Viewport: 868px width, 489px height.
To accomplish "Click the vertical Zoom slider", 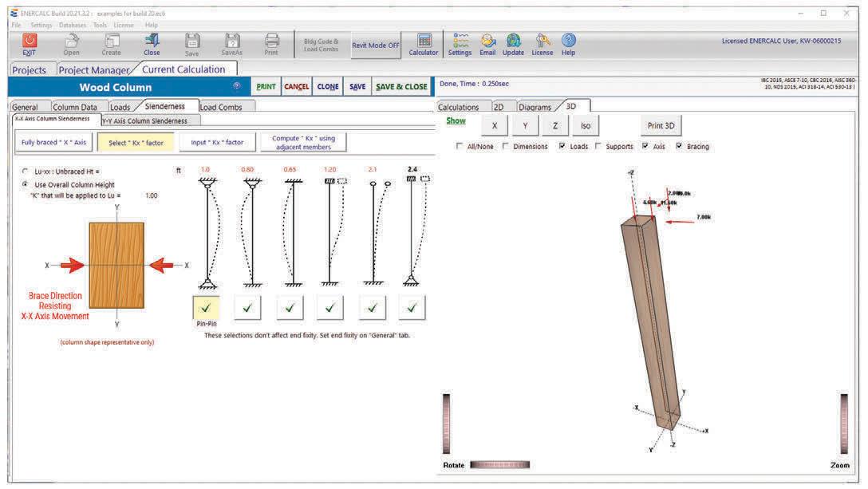I will pos(843,424).
